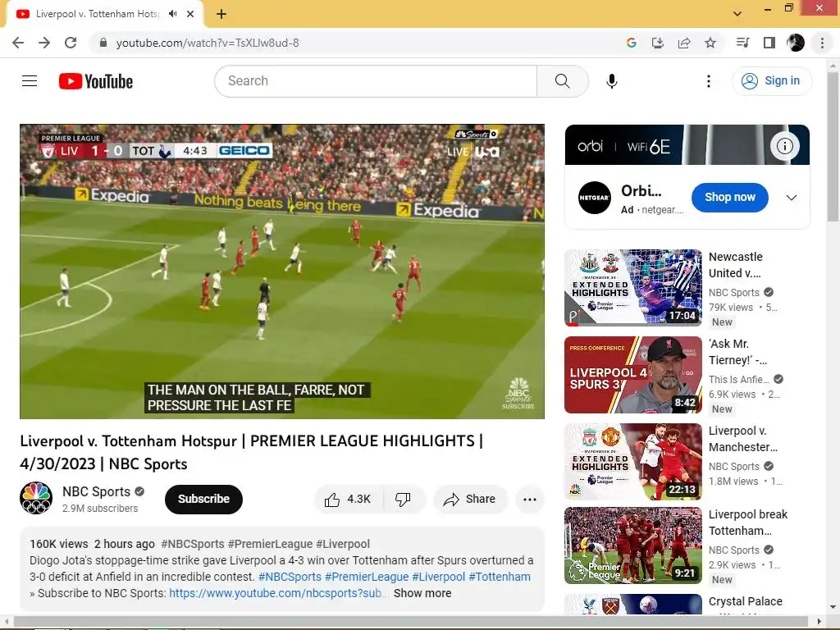Open Chrome's three-dot menu

click(x=822, y=43)
